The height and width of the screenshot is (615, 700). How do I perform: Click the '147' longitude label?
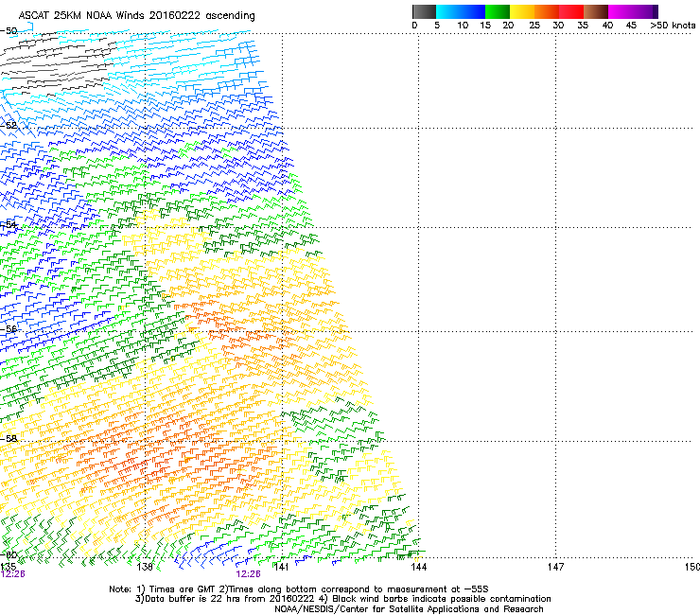[556, 567]
